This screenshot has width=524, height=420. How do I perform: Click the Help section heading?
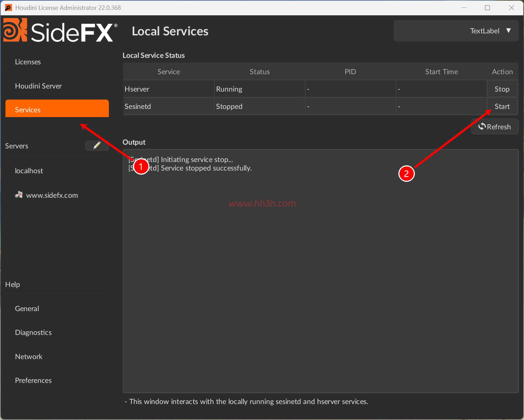click(x=13, y=285)
